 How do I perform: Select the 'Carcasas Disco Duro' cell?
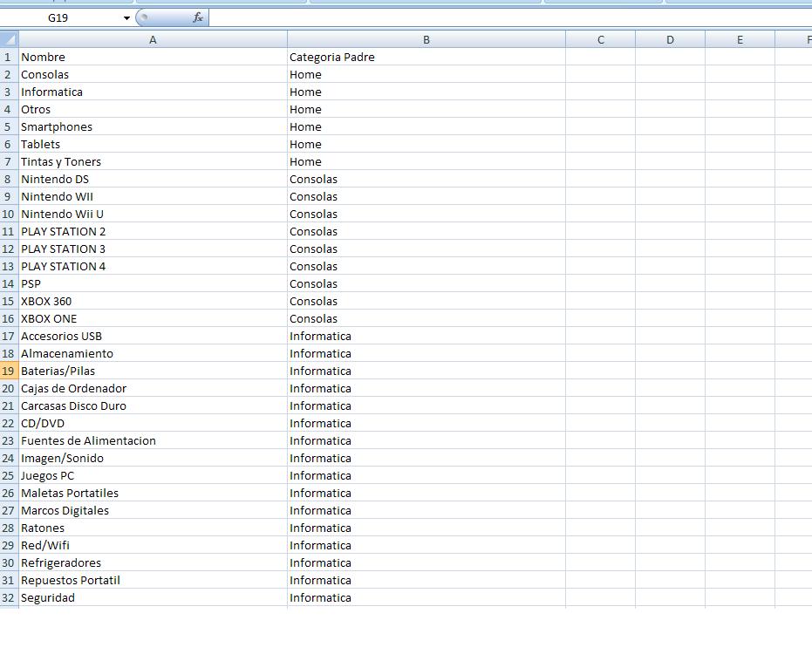coord(153,405)
